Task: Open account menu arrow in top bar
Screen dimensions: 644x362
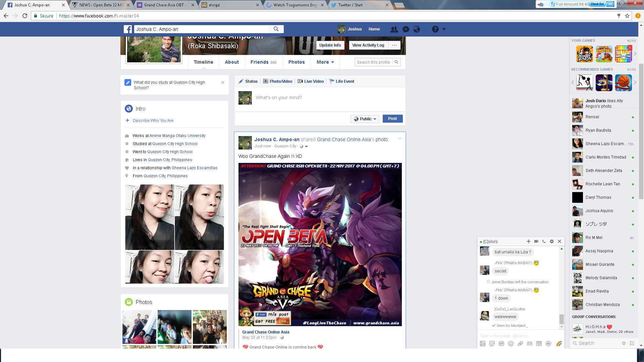Action: click(444, 29)
